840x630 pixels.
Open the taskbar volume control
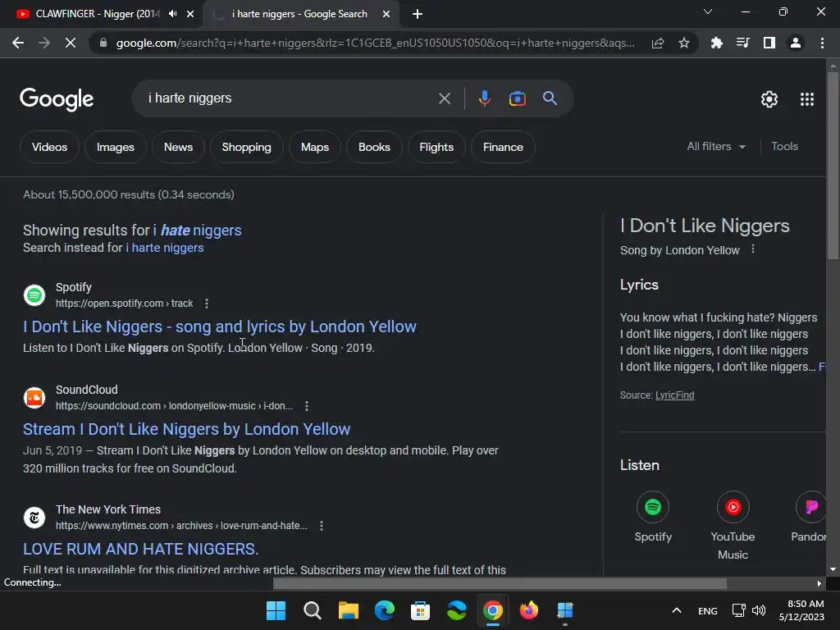coord(759,610)
